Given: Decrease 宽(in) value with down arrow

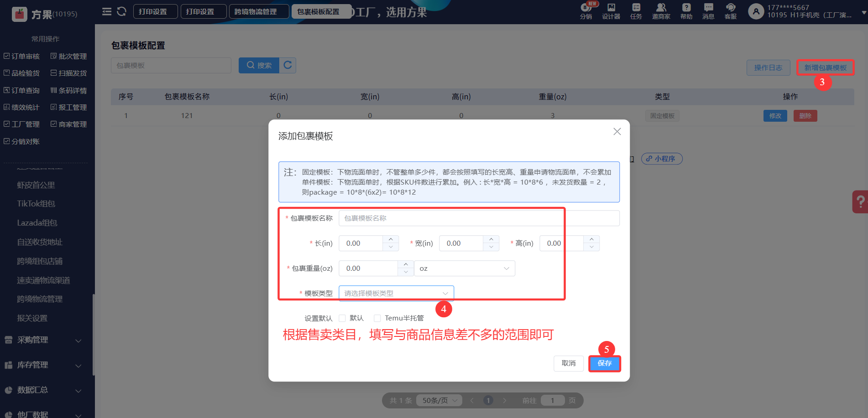Looking at the screenshot, I should coord(491,247).
